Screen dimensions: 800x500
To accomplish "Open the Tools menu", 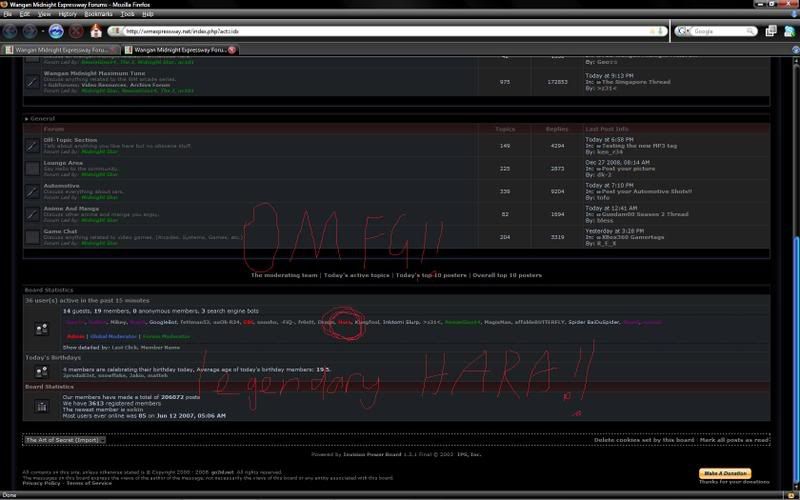I will pos(128,14).
